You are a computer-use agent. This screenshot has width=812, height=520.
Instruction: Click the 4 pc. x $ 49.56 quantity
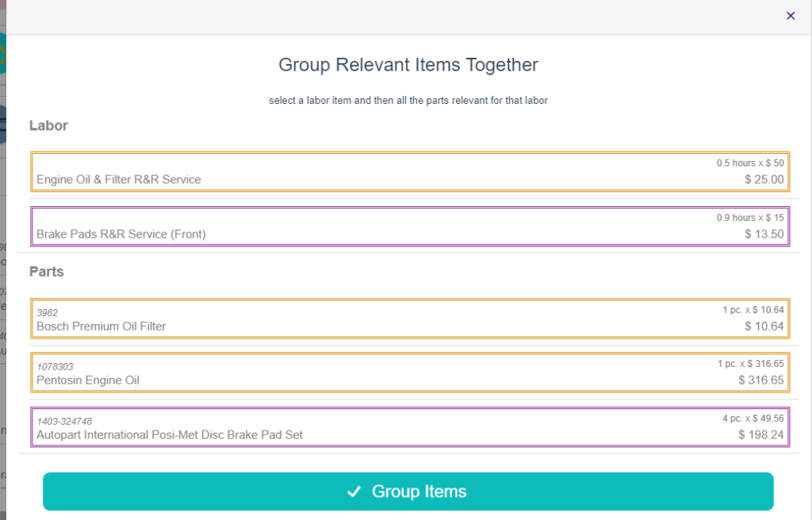coord(747,418)
